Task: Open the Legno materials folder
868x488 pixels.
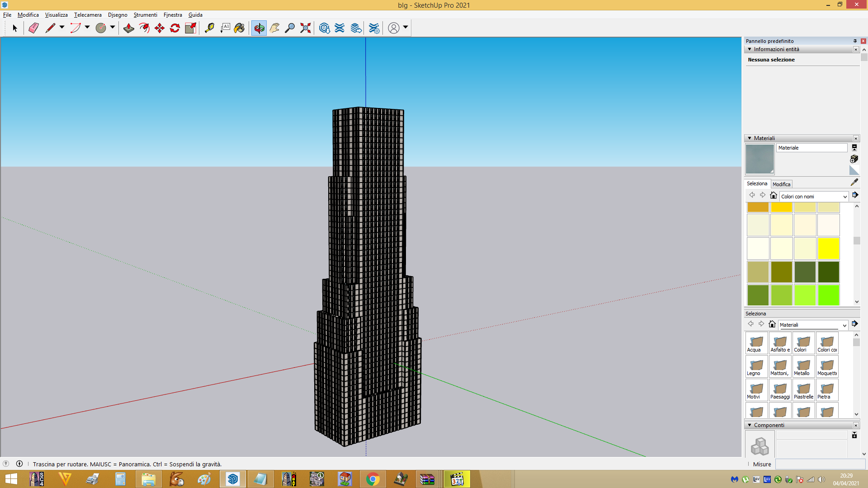Action: click(756, 366)
